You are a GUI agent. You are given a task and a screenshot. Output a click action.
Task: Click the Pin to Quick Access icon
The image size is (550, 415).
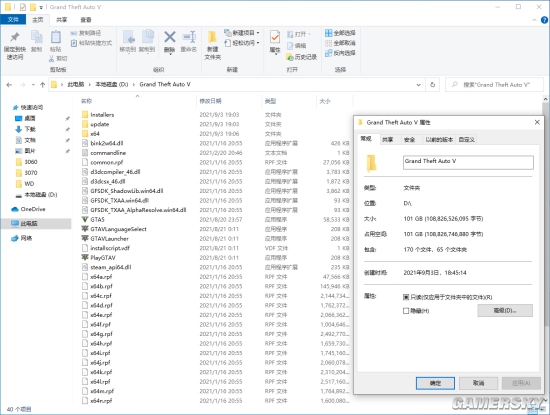tap(15, 37)
